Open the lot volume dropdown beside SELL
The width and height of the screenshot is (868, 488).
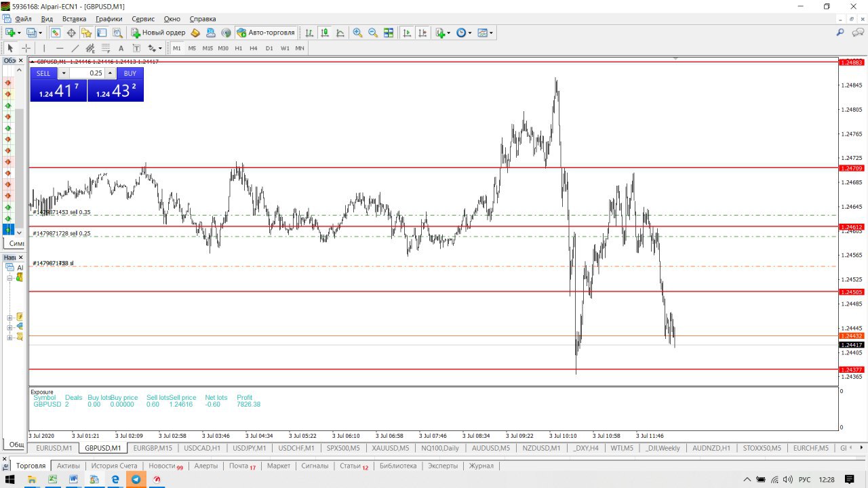click(x=64, y=73)
